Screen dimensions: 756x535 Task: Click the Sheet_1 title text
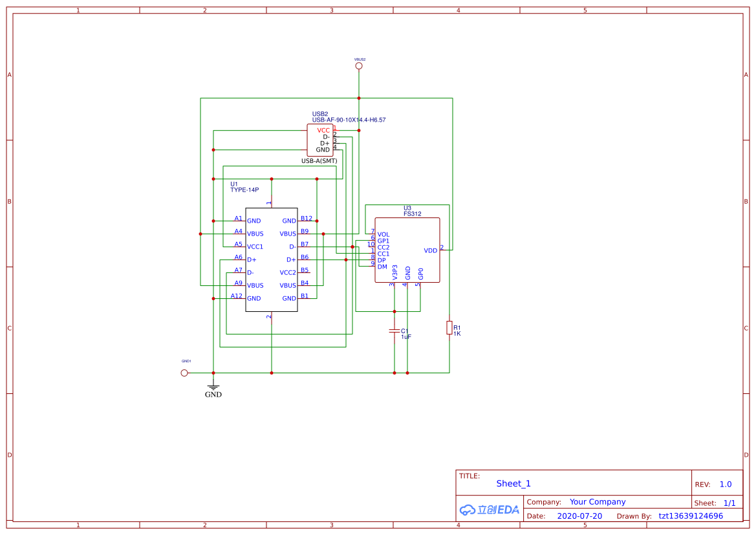pos(513,483)
